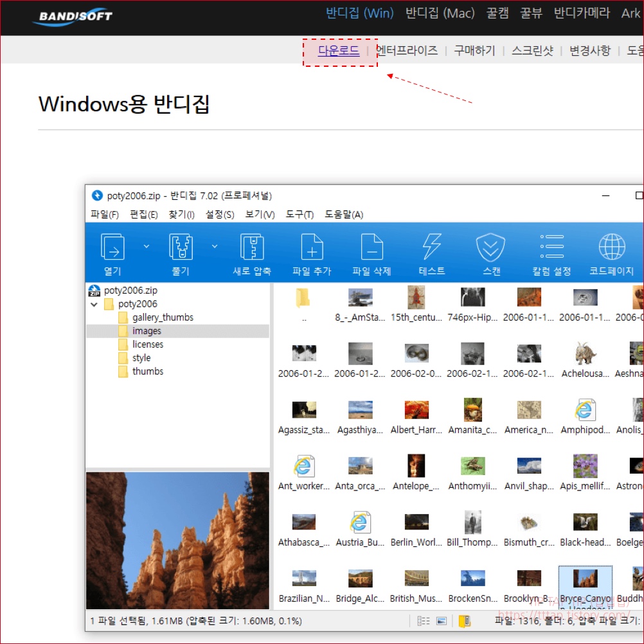Select the Apis_mellif... flower thumbnail
This screenshot has width=644, height=644.
586,466
